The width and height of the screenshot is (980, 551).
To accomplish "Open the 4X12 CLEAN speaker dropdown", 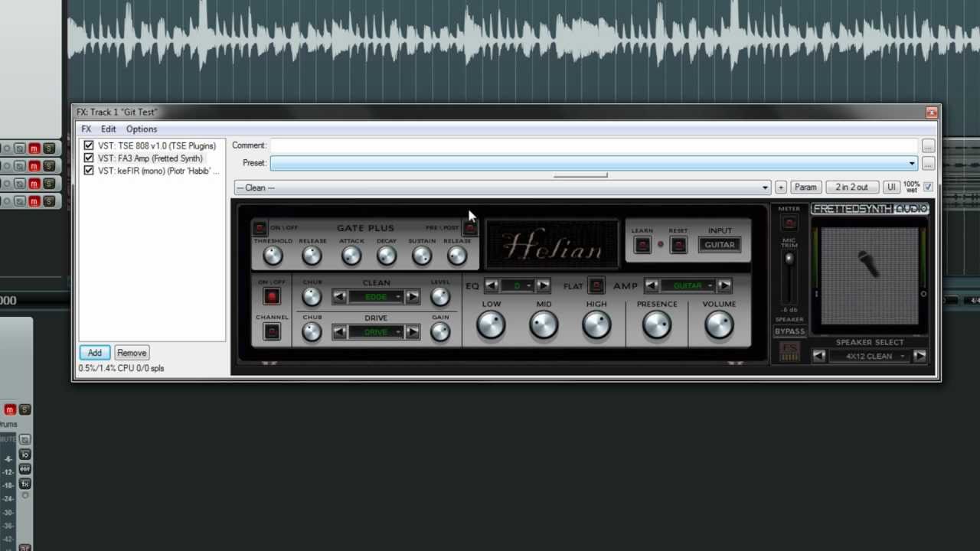I will tap(869, 356).
